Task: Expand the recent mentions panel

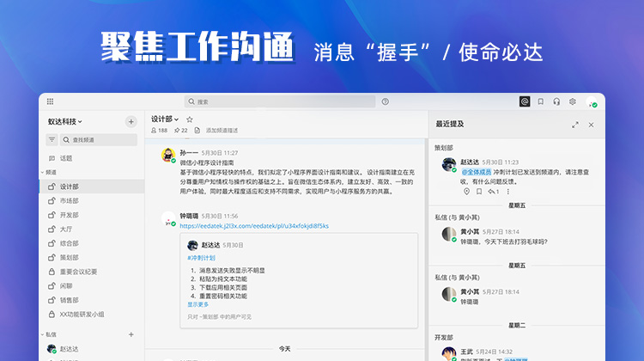Action: coord(574,125)
